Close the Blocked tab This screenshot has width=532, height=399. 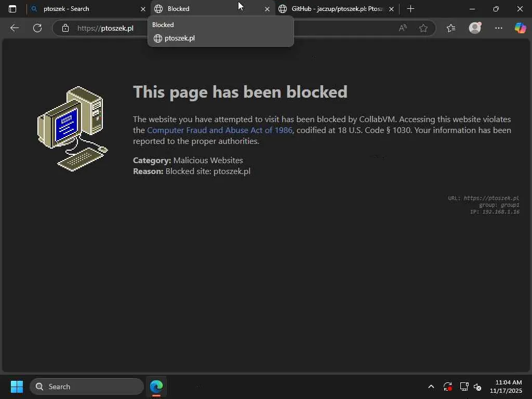[267, 9]
